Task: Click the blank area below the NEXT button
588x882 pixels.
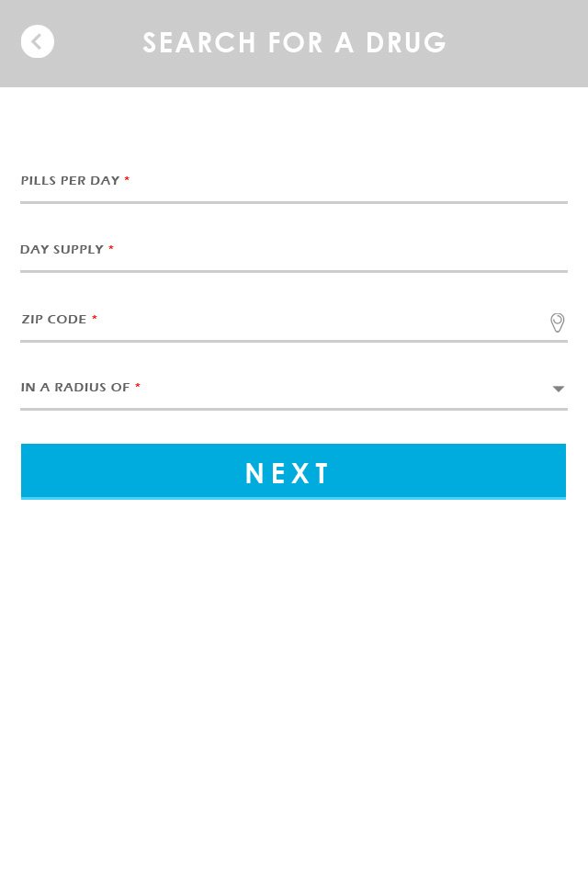Action: point(294,686)
